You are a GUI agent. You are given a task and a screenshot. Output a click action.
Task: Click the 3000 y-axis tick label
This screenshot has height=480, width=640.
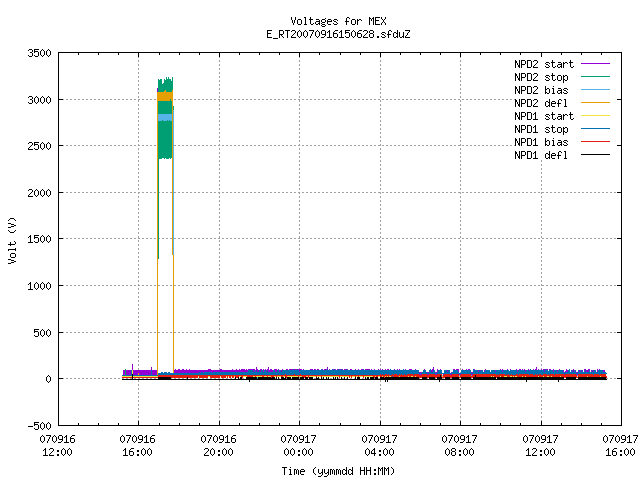click(39, 100)
